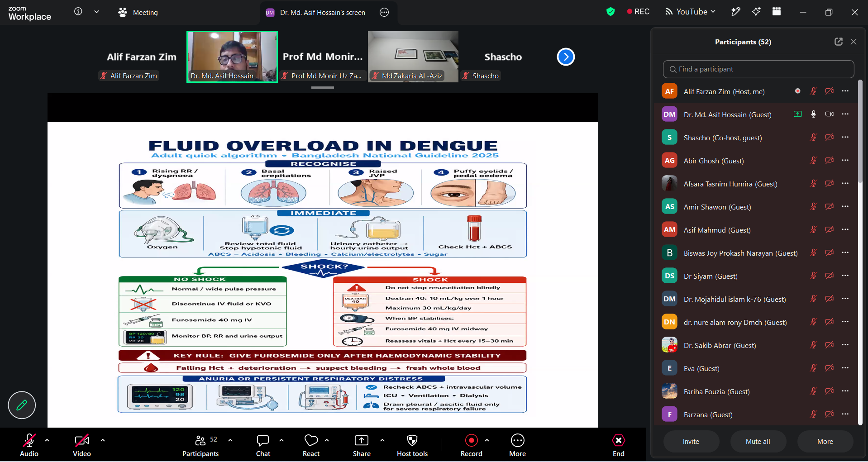
Task: Open the meeting information icon
Action: (78, 12)
